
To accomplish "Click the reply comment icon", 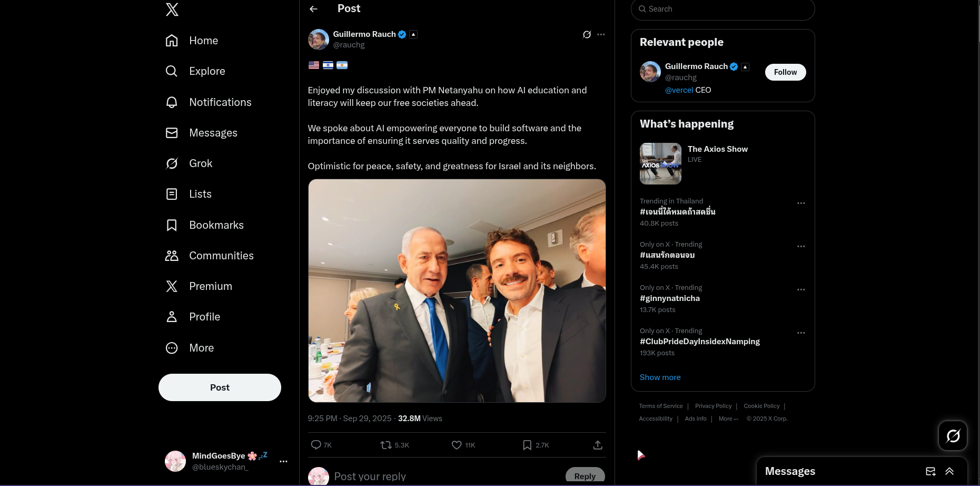I will (316, 445).
